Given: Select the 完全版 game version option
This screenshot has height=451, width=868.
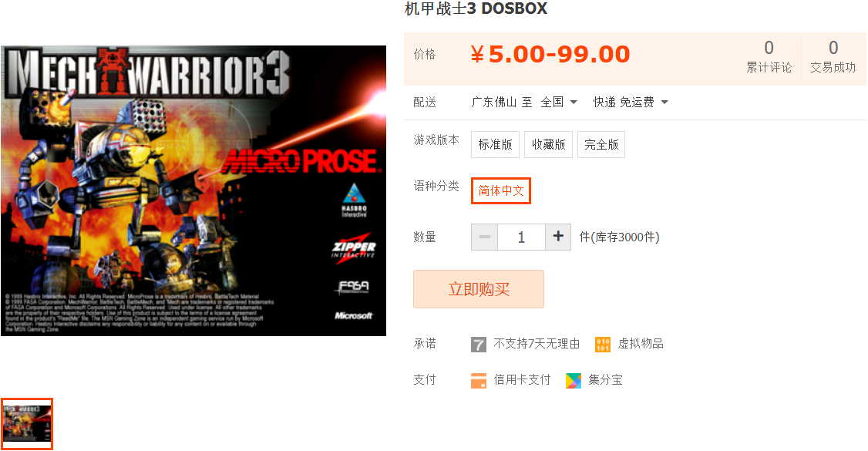Looking at the screenshot, I should tap(601, 144).
